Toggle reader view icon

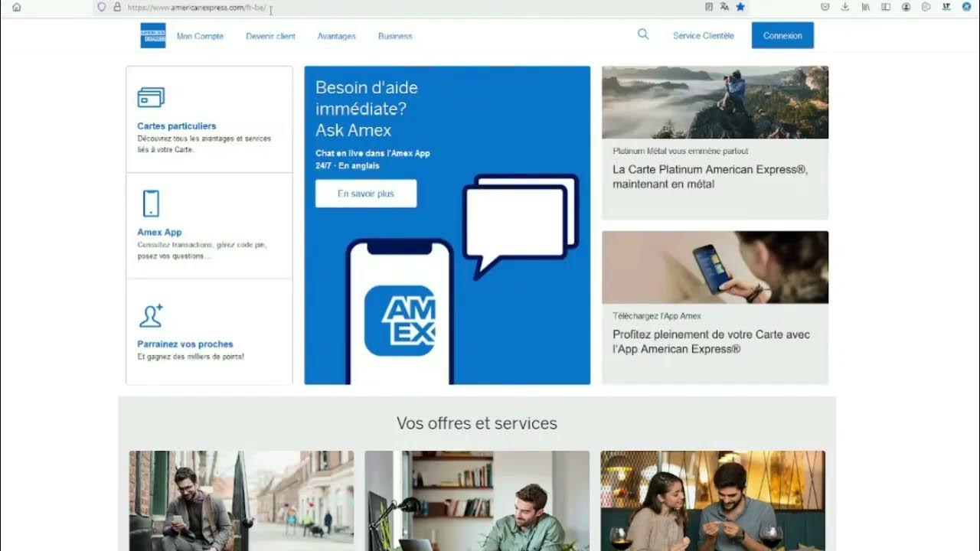[709, 7]
